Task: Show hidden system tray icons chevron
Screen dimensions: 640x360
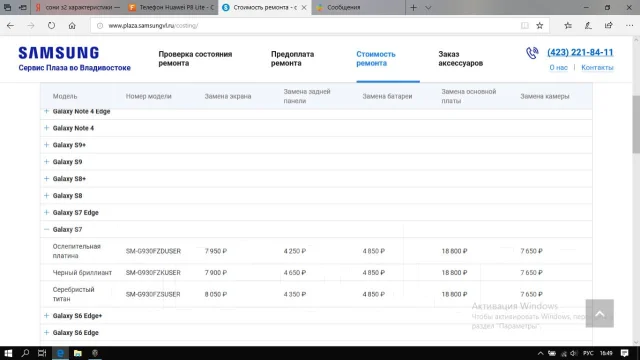Action: click(x=540, y=353)
